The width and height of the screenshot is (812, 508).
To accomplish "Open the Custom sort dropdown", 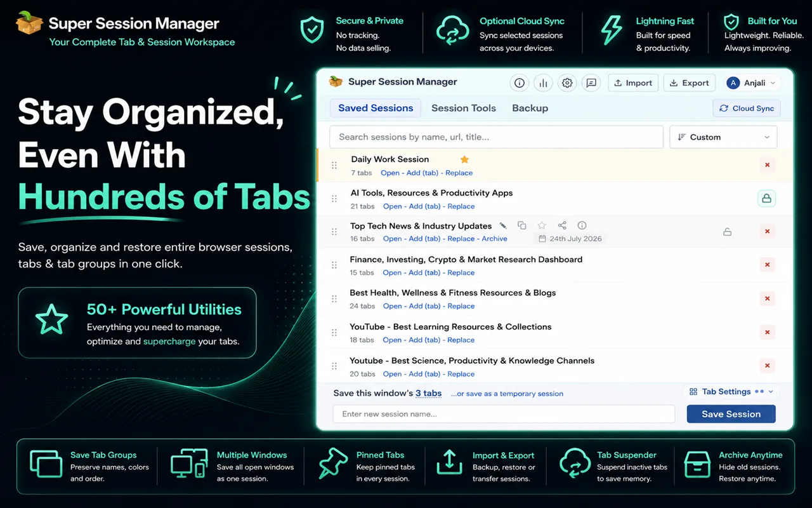I will [723, 137].
